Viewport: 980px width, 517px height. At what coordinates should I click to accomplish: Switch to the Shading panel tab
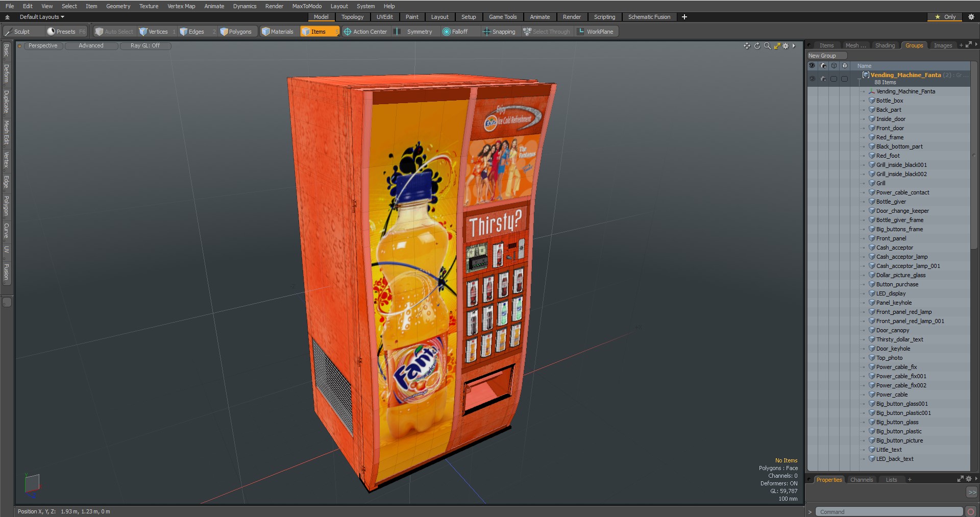pyautogui.click(x=885, y=45)
